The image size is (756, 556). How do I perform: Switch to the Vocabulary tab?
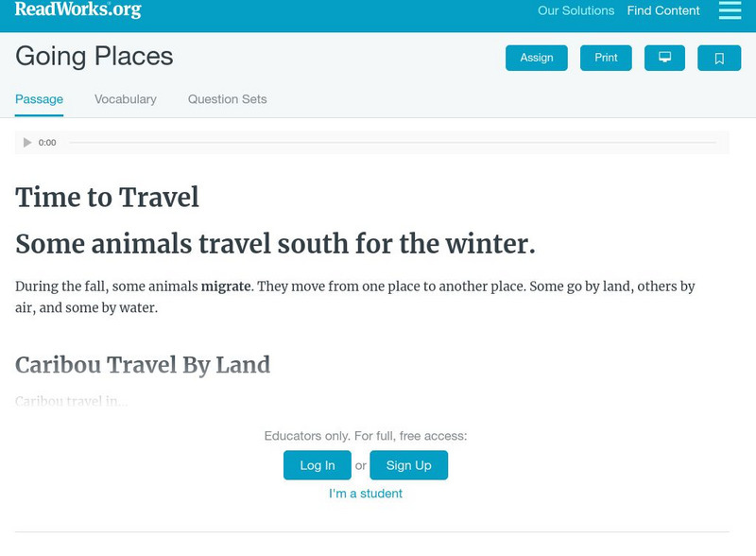click(126, 99)
